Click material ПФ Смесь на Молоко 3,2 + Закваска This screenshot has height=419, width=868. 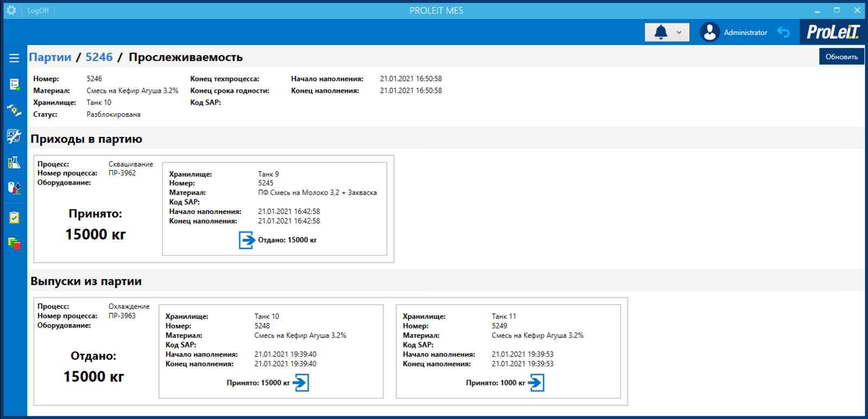click(317, 192)
